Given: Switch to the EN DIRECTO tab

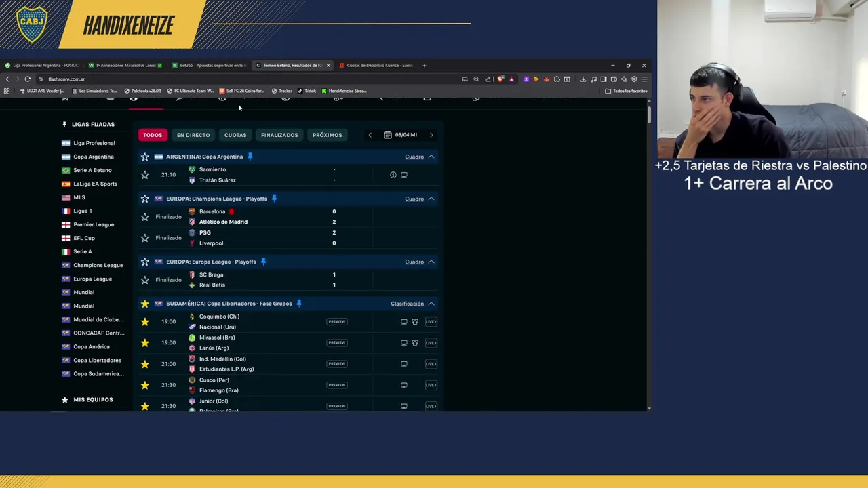Looking at the screenshot, I should [193, 135].
